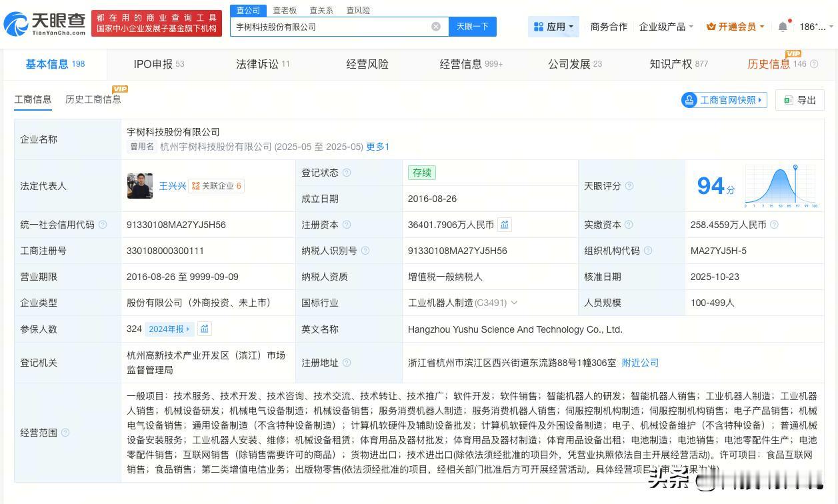Viewport: 838px width, 504px height.
Task: Click 组织机构代码 value MA27YJ5H-5
Action: coord(719,251)
